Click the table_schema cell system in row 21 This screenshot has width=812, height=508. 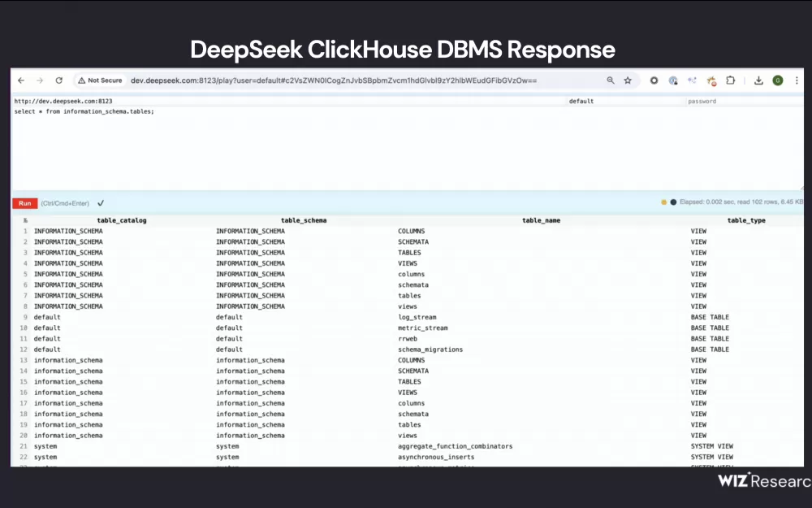pyautogui.click(x=227, y=446)
